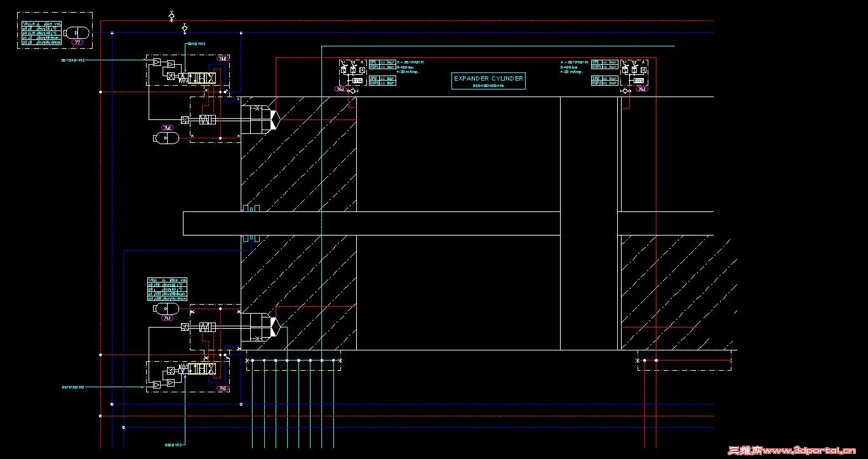Select the right '4-20 mAmp.' annotation
The image size is (868, 459).
(571, 72)
